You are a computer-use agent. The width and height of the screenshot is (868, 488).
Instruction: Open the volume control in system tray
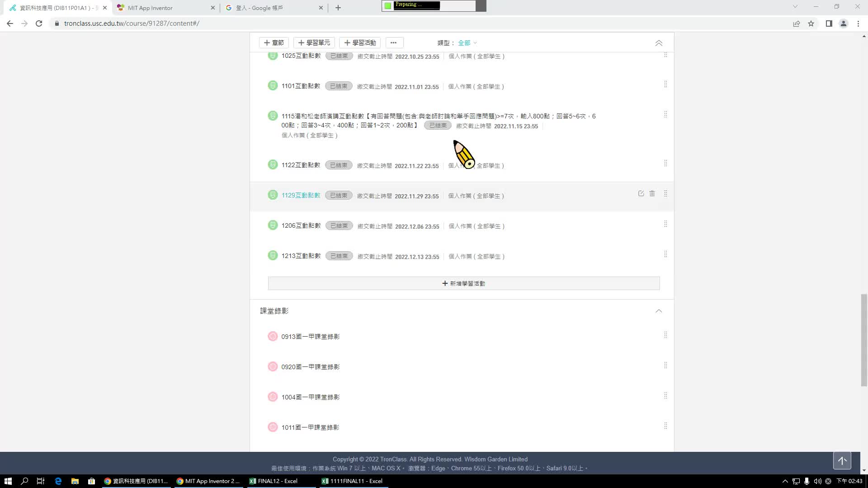817,481
